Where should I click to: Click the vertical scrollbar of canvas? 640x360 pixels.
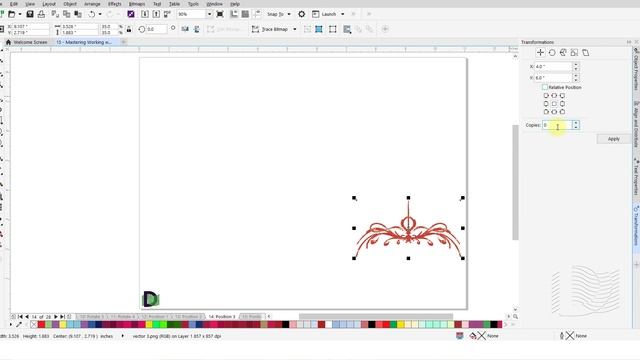(515, 182)
